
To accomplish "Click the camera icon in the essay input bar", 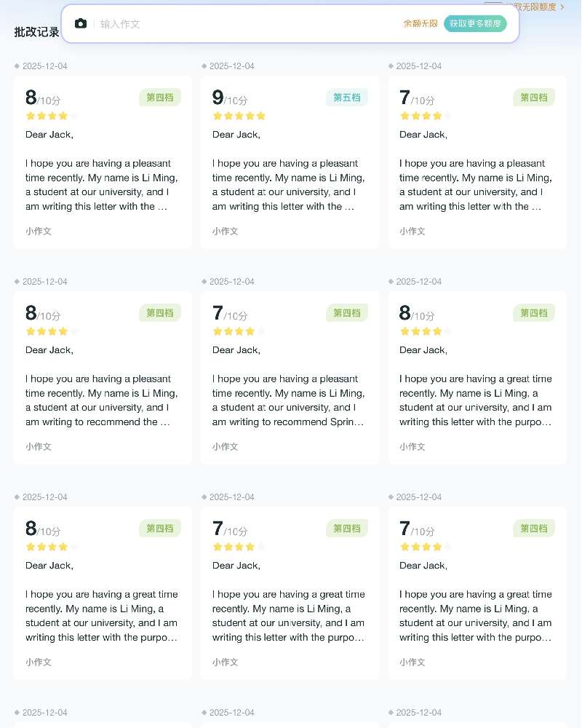I will tap(81, 24).
